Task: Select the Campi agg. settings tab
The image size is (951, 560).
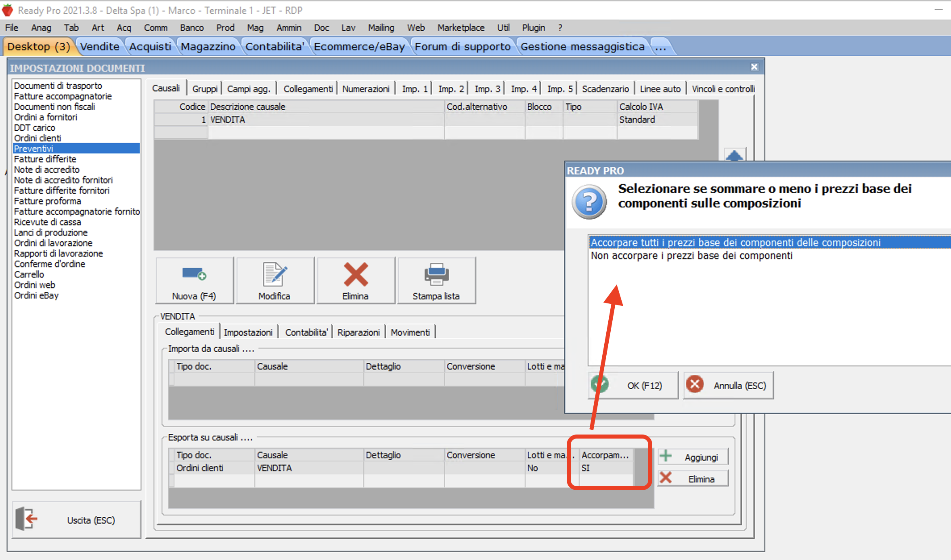Action: tap(249, 89)
